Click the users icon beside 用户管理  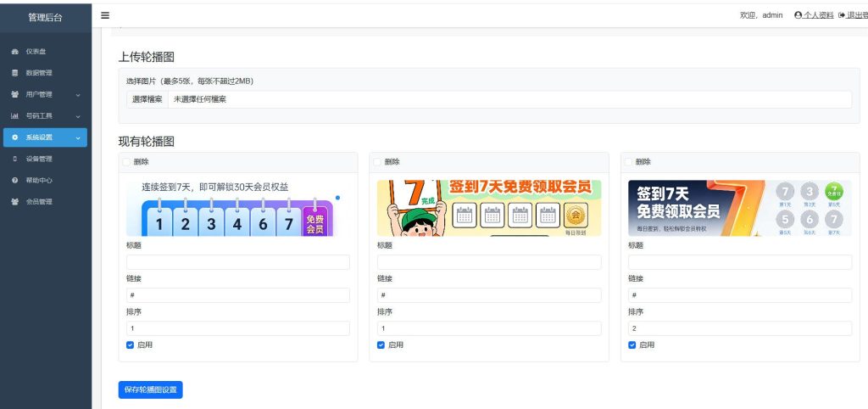point(15,94)
